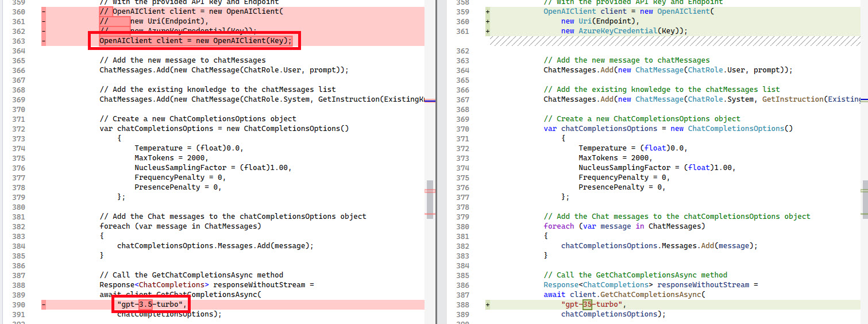This screenshot has height=324, width=868.
Task: Click '// OpenAIClient client = new OpenAIClient(' on removed line 360
Action: click(x=191, y=11)
